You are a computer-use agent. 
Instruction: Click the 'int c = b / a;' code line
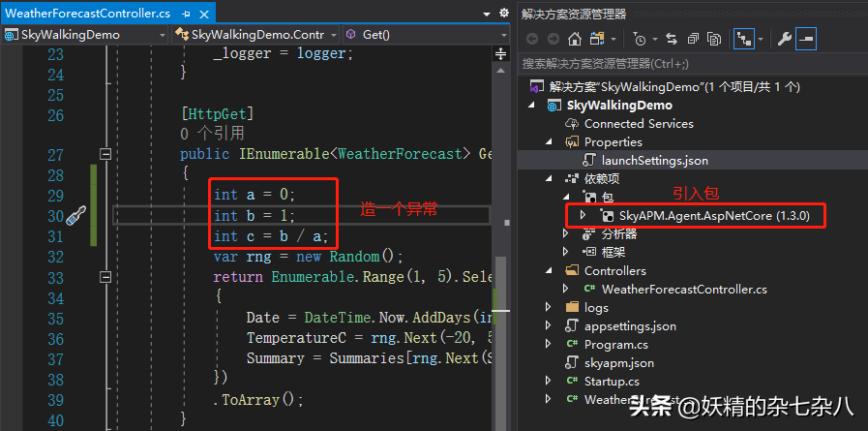click(x=271, y=236)
